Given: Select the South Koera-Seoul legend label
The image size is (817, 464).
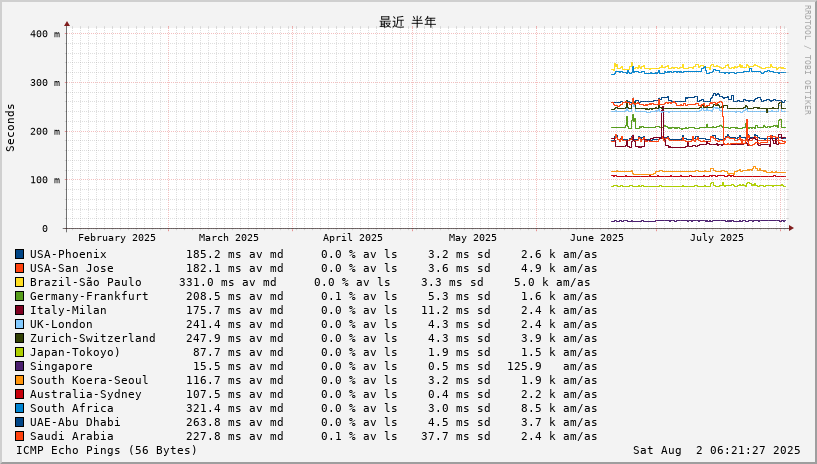Looking at the screenshot, I should click(x=89, y=381).
